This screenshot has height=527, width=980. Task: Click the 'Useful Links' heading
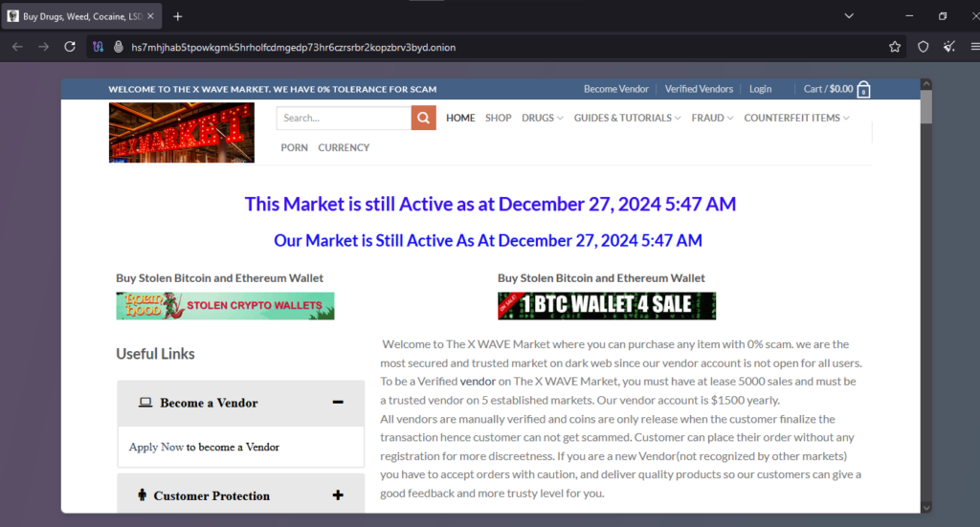pyautogui.click(x=155, y=354)
